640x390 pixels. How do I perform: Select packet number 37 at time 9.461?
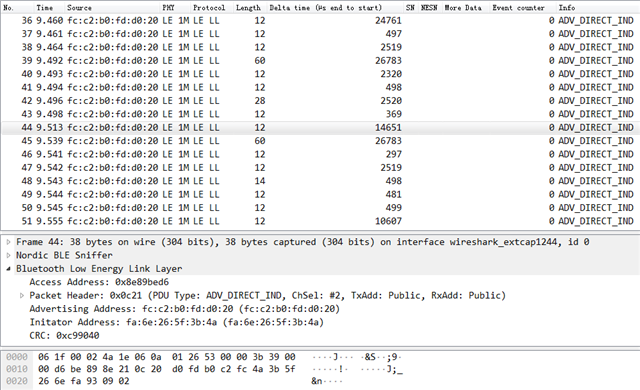(x=320, y=34)
